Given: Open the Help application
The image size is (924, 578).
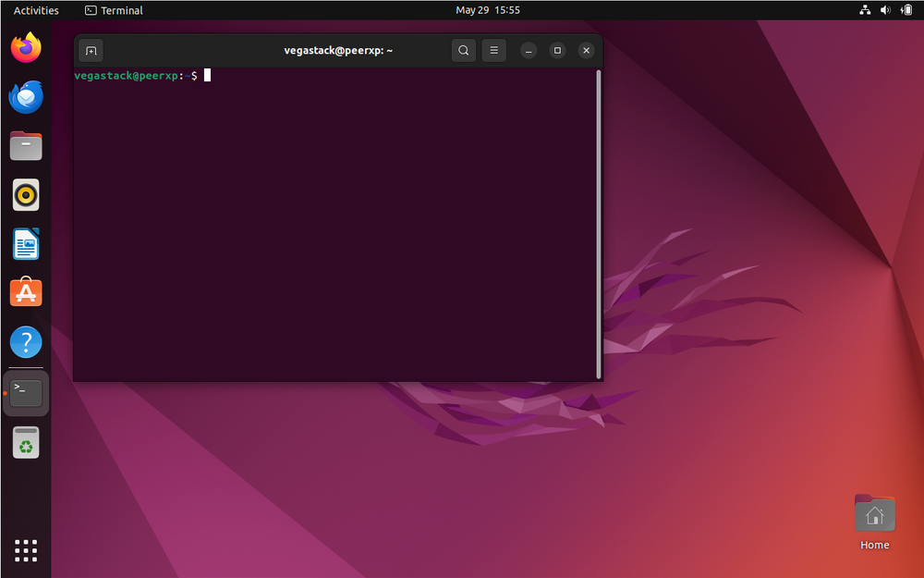Looking at the screenshot, I should point(26,343).
